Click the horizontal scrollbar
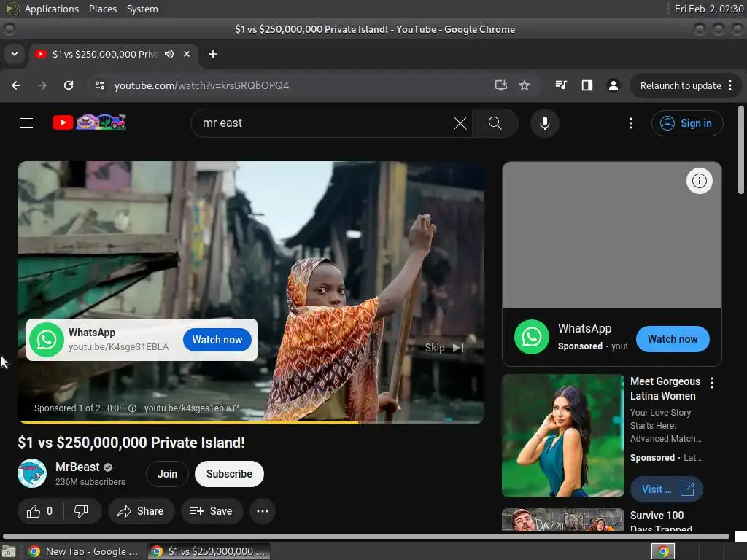Viewport: 747px width, 560px height. click(366, 536)
